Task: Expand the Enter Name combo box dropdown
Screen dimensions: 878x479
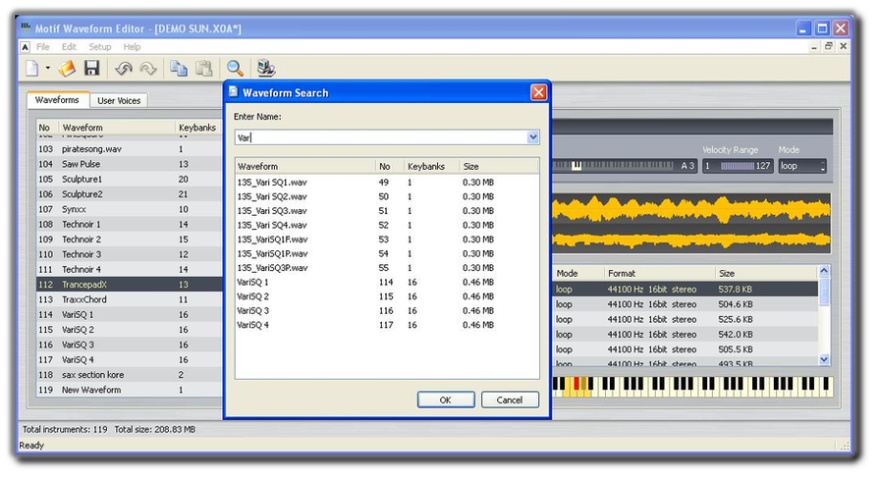Action: point(533,137)
